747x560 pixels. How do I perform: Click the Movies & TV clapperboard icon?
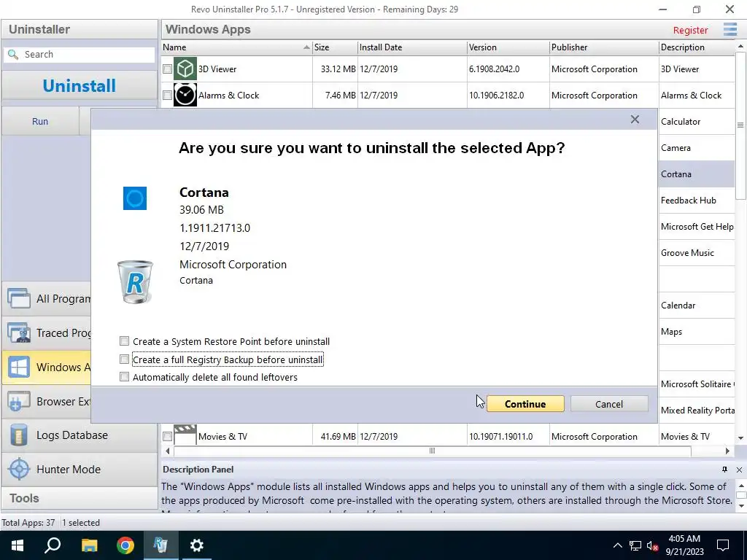185,435
